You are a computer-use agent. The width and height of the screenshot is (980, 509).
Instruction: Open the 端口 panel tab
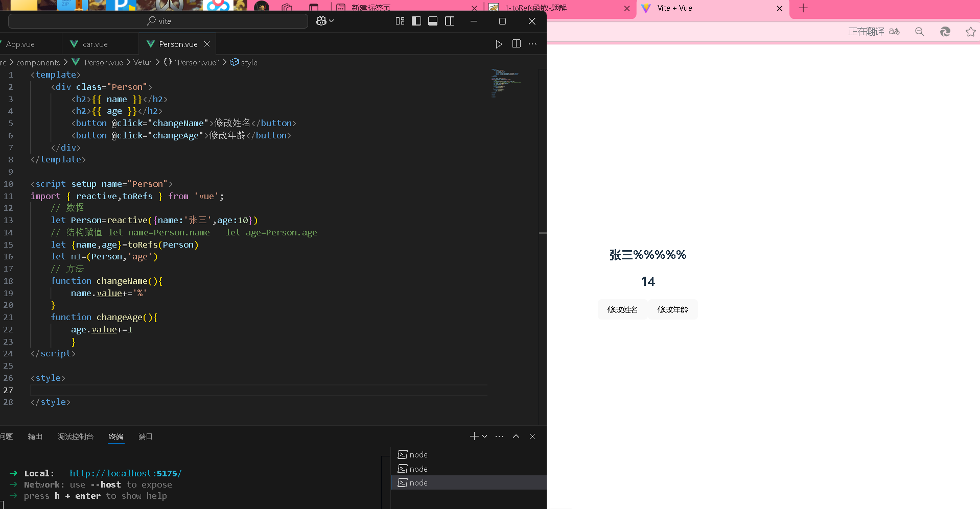coord(146,437)
